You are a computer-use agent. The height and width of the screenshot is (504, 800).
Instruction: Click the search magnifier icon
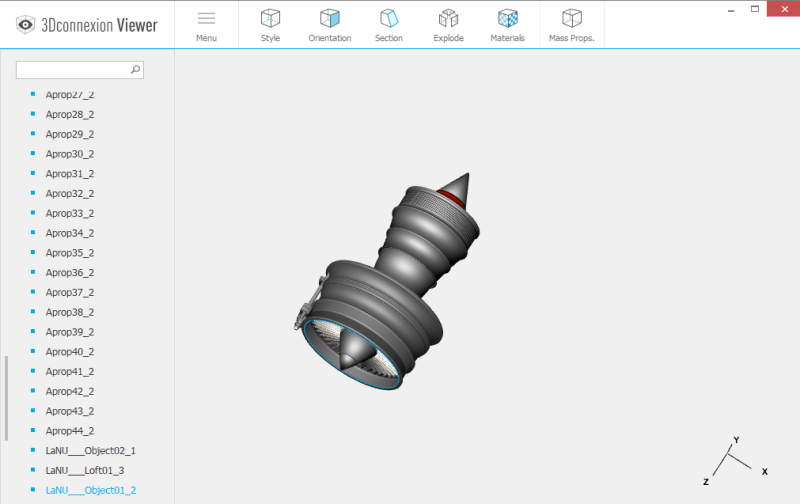tap(135, 69)
